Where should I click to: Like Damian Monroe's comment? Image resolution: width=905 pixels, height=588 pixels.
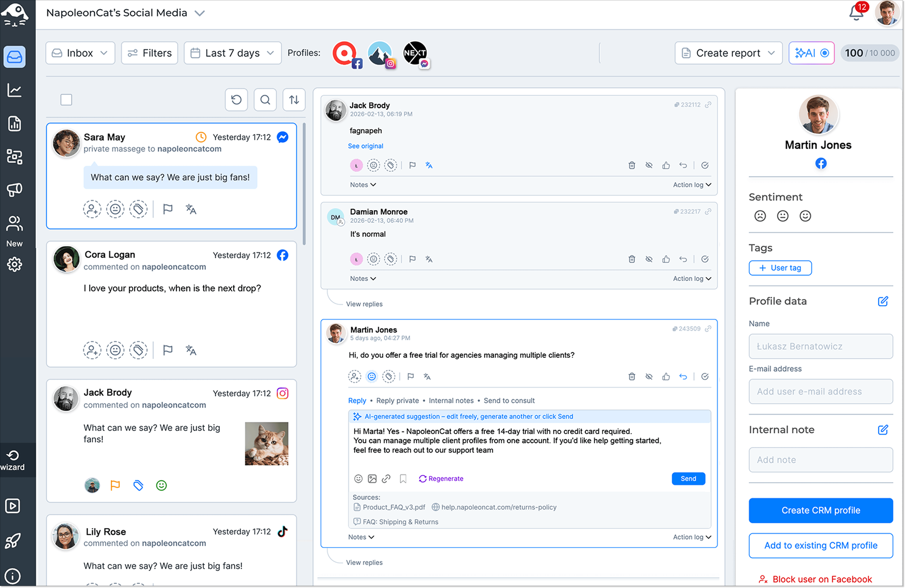(666, 259)
